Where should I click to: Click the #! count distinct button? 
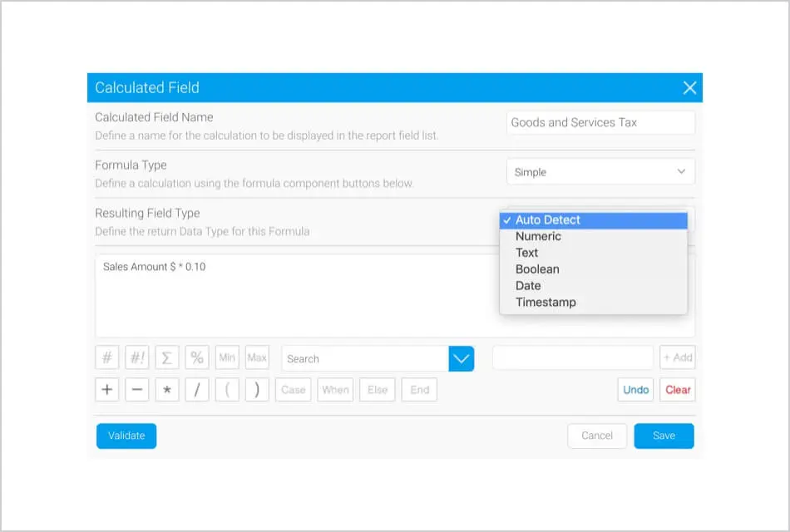click(x=136, y=358)
